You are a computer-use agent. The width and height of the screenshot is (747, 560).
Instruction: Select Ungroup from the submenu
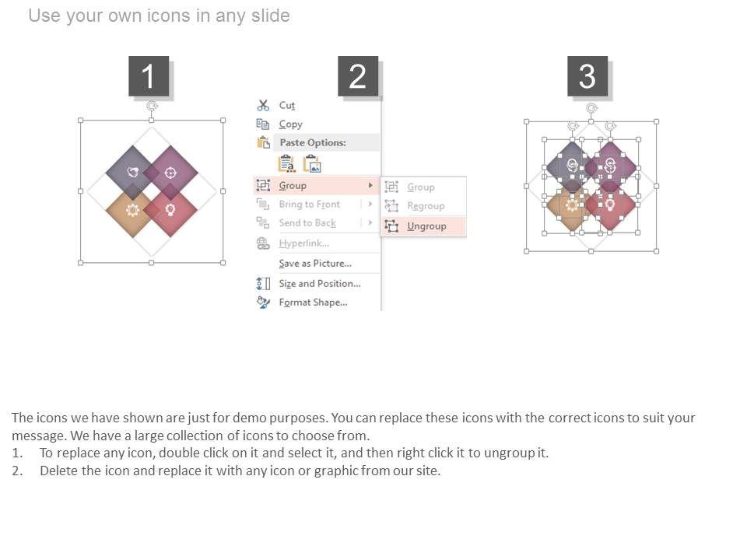pos(426,226)
